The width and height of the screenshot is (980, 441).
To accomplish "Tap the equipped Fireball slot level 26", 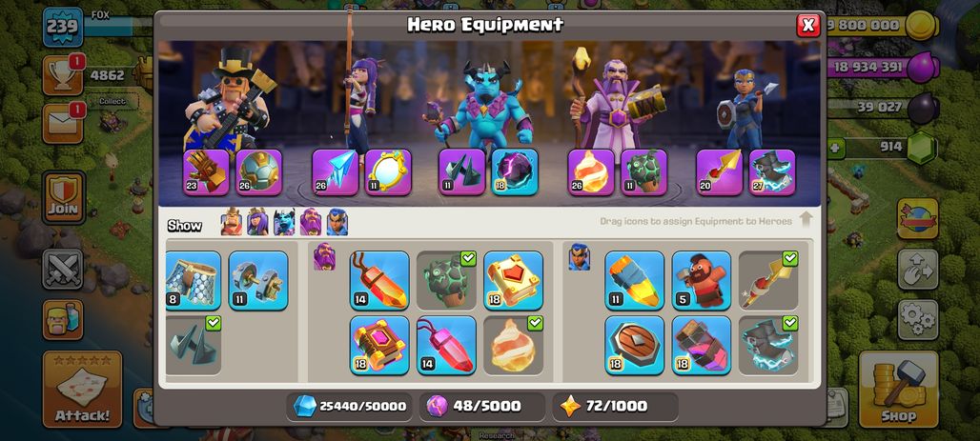I will [591, 171].
